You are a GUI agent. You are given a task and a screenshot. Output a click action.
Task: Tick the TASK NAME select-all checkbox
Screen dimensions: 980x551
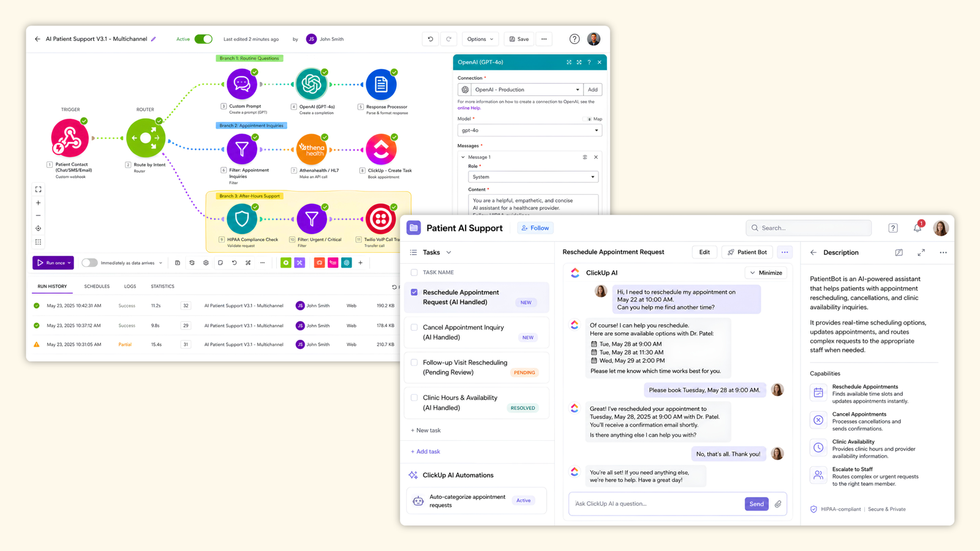[x=414, y=272]
